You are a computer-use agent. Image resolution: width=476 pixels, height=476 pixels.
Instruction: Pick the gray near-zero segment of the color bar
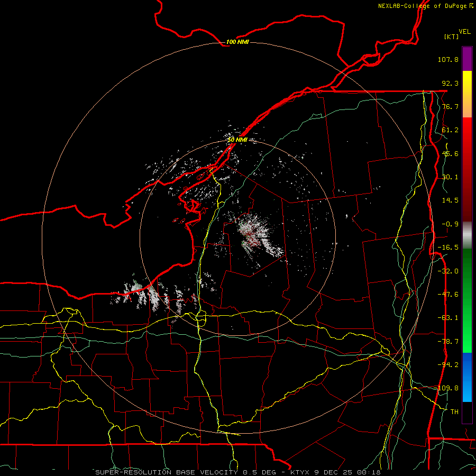[467, 235]
